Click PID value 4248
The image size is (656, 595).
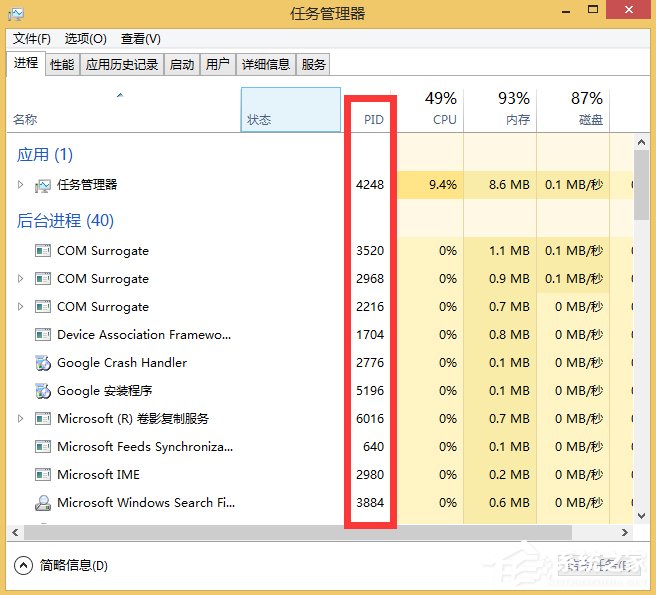click(370, 185)
